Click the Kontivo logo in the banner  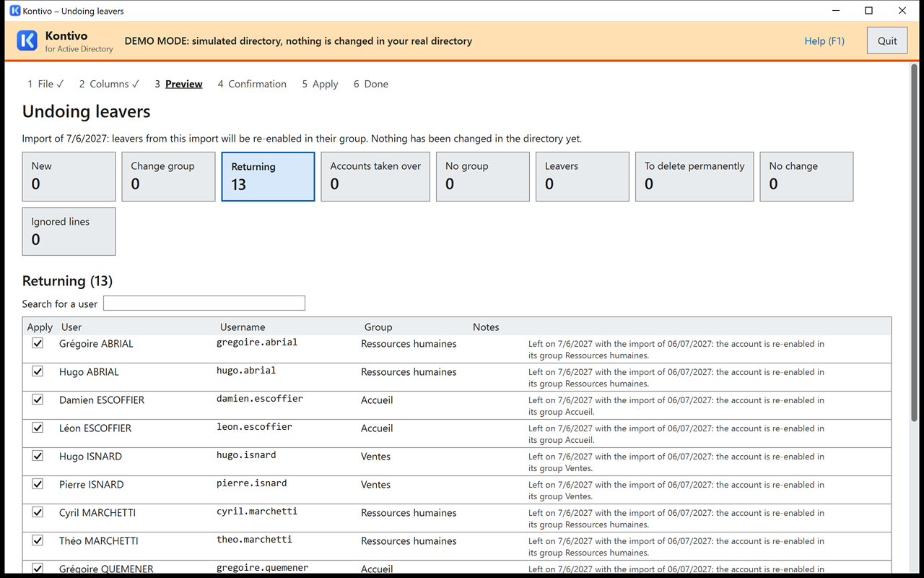click(x=27, y=40)
